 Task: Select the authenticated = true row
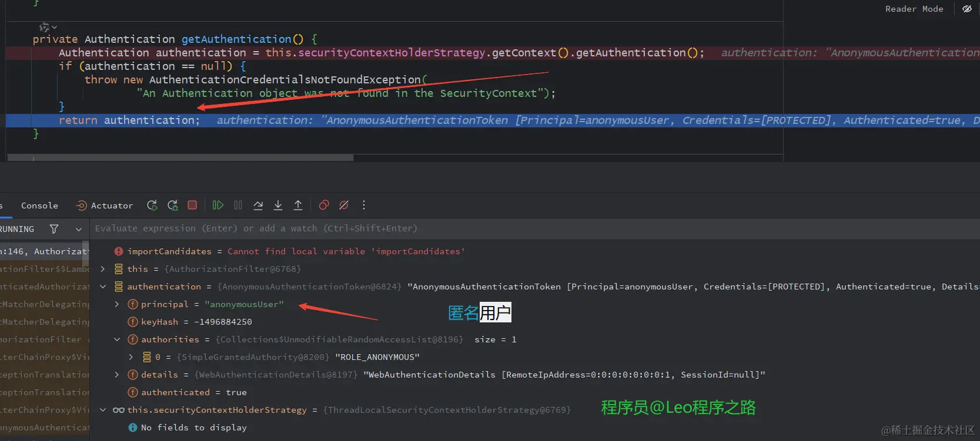(534, 392)
